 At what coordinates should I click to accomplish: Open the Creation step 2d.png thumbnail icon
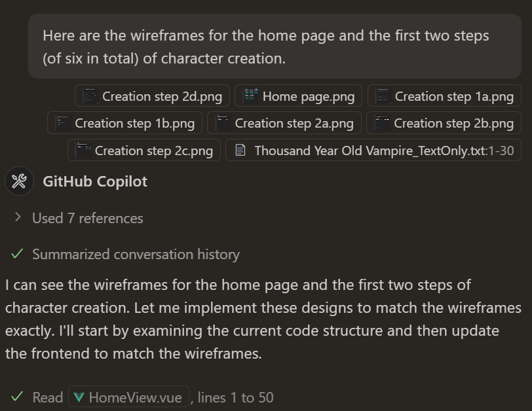90,96
